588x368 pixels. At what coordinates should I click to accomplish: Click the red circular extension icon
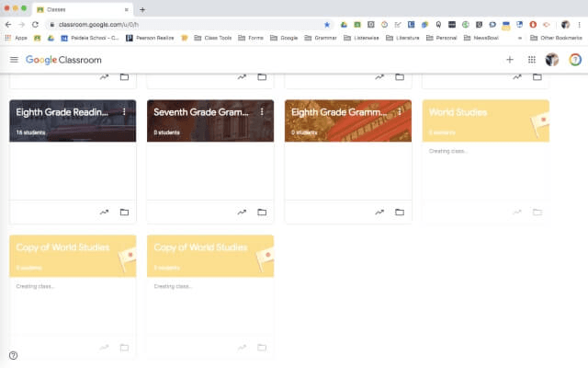(x=533, y=25)
